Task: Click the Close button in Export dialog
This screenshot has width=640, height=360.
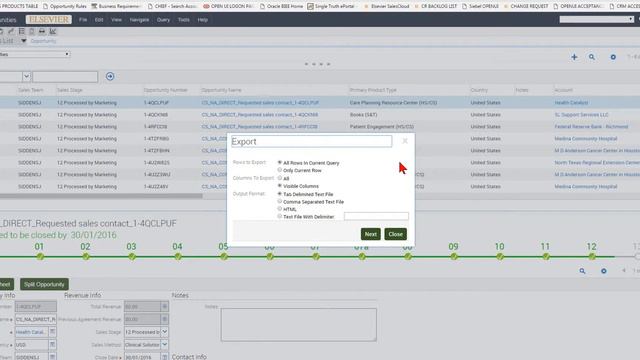Action: tap(396, 234)
